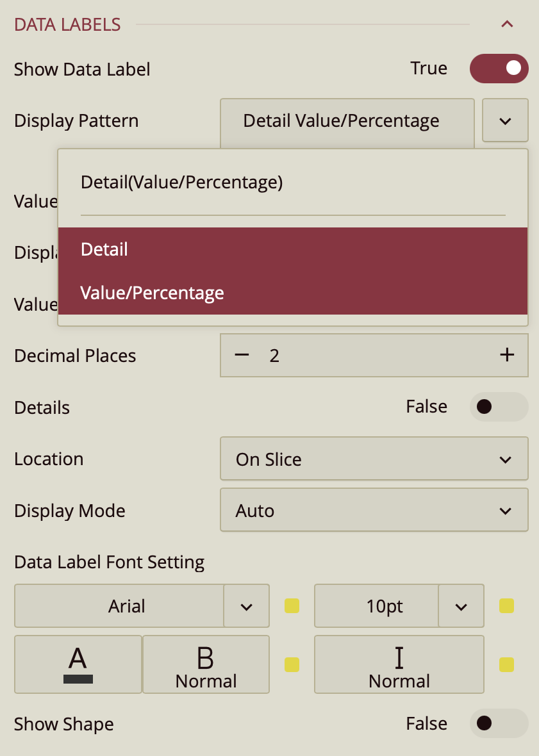Expand the font size dropdown arrow
539x756 pixels.
(461, 606)
